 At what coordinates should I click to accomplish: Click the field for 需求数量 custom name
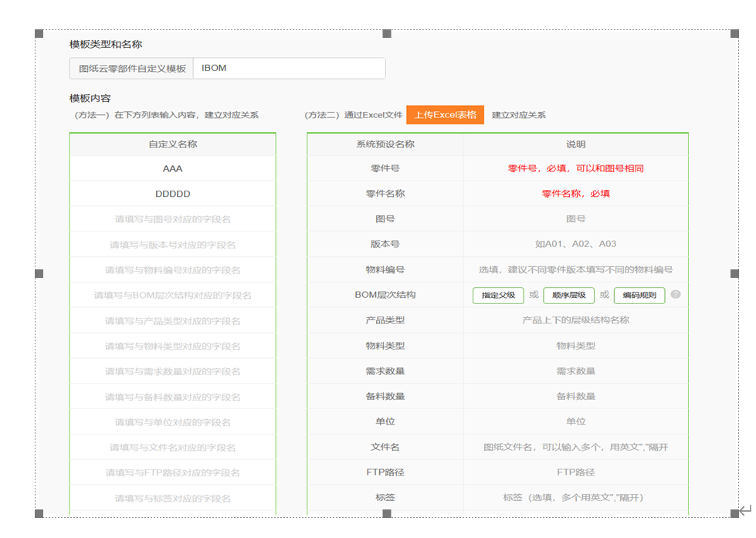pos(172,371)
